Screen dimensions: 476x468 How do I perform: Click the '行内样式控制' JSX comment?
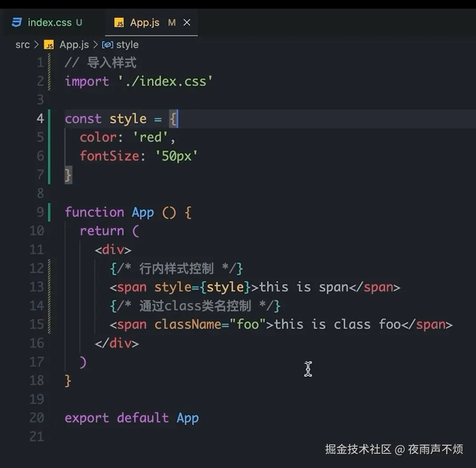(176, 269)
